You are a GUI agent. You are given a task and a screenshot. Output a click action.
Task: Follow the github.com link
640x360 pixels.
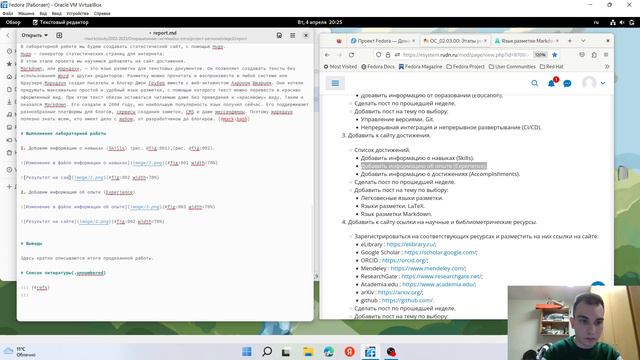click(407, 300)
